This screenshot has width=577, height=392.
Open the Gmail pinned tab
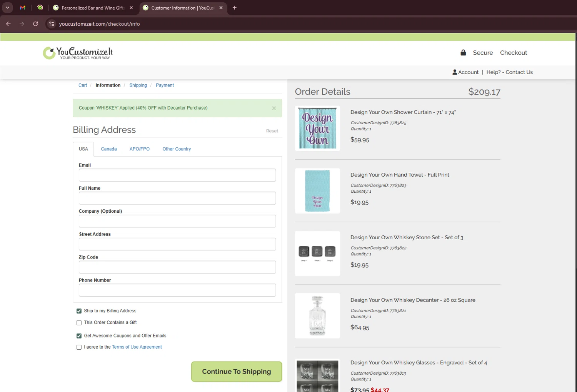(x=23, y=8)
